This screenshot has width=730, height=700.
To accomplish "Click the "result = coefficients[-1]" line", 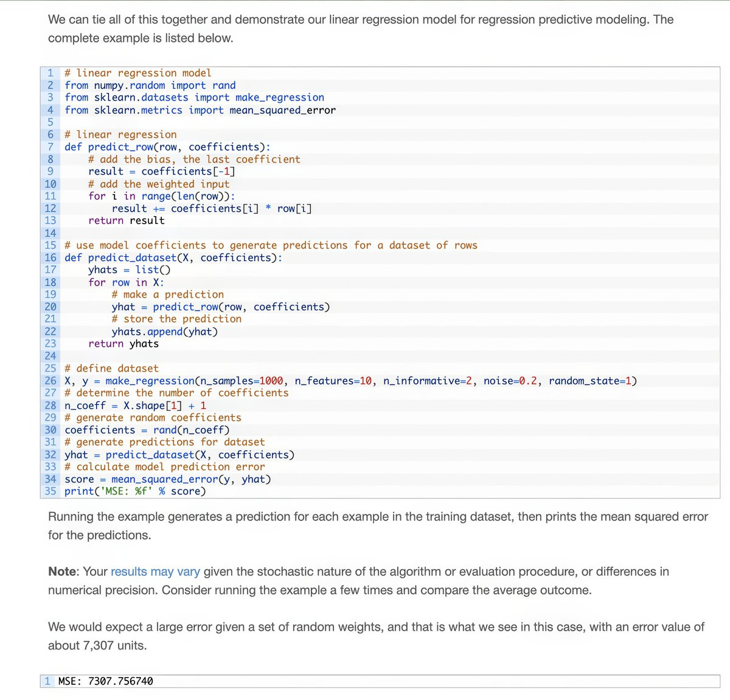I will (x=162, y=172).
